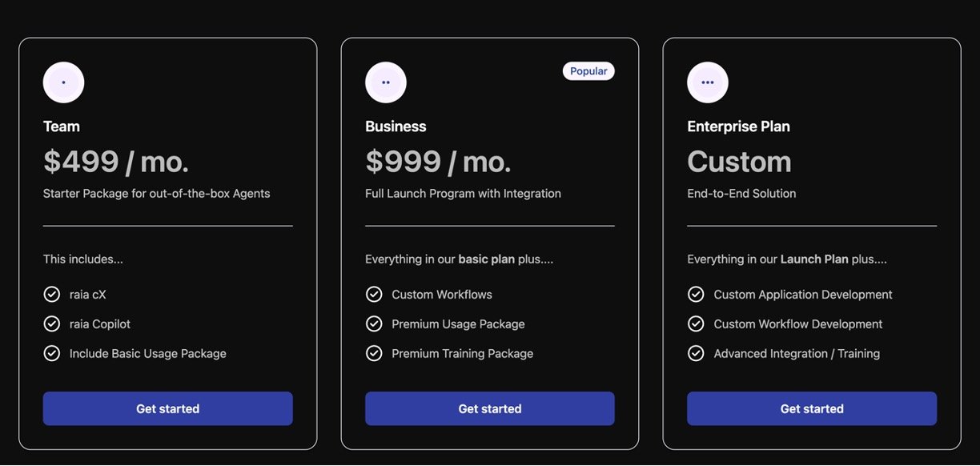This screenshot has height=466, width=980.
Task: Select the $999 / mo. price text
Action: [438, 162]
